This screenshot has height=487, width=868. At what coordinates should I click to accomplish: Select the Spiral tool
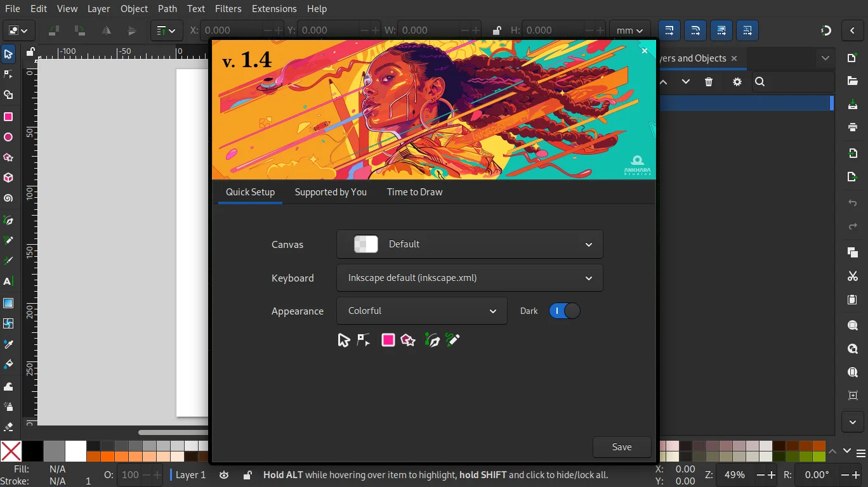[x=9, y=198]
